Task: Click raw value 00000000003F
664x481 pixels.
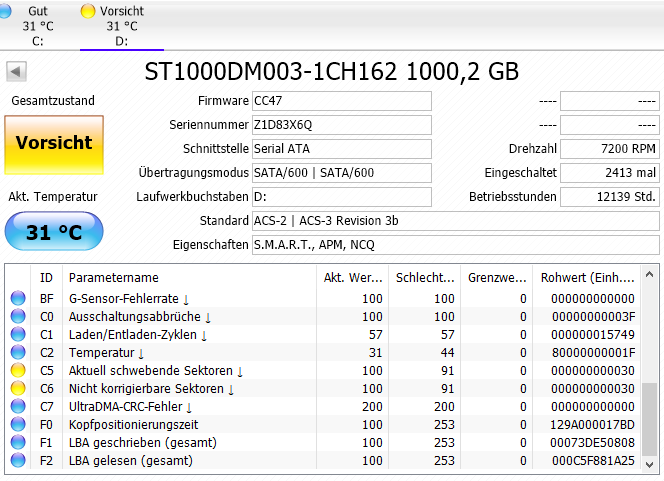Action: point(593,317)
